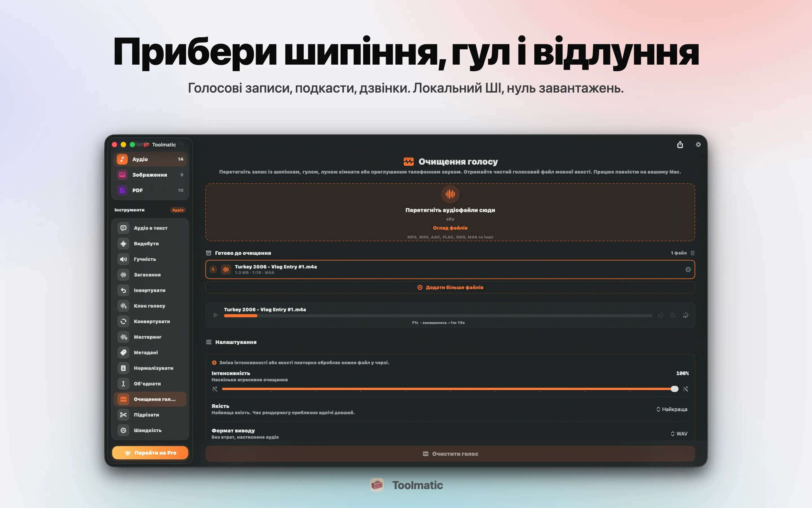
Task: Click the Очистити голос button
Action: [x=450, y=454]
